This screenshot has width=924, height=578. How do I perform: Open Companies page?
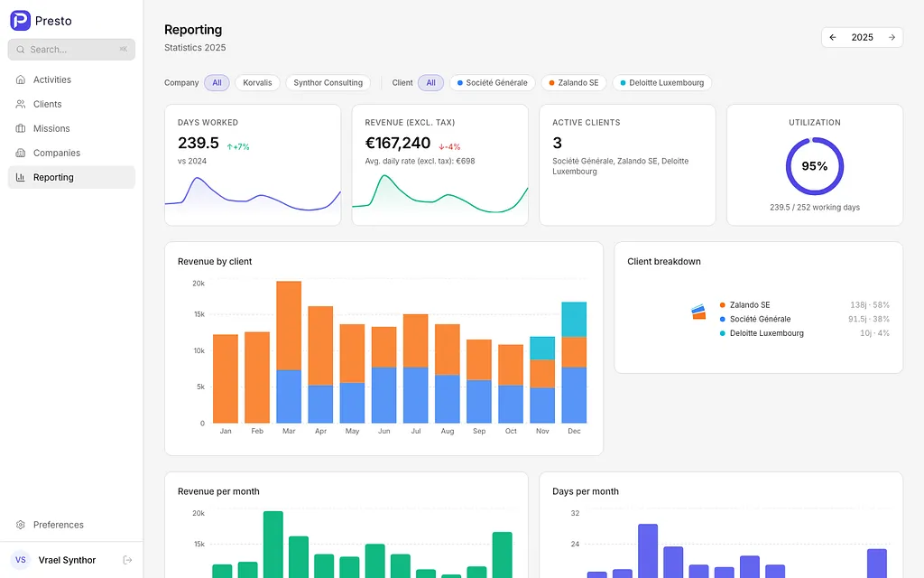pyautogui.click(x=71, y=153)
